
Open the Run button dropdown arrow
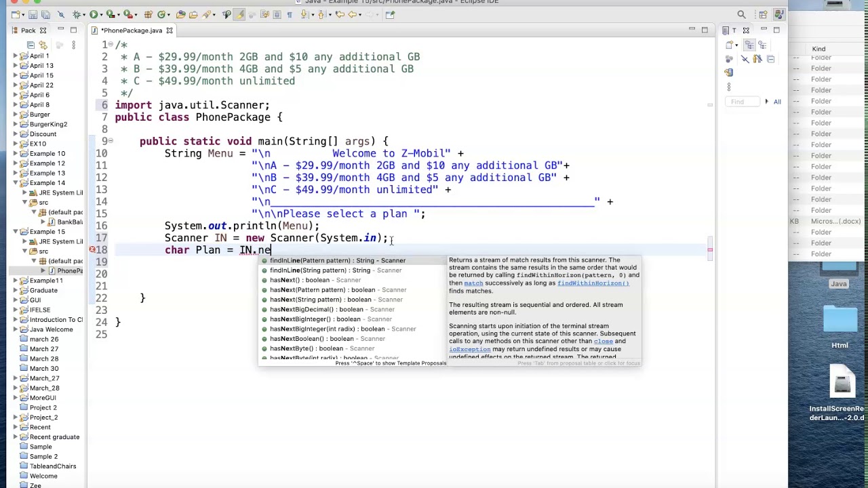pyautogui.click(x=101, y=15)
